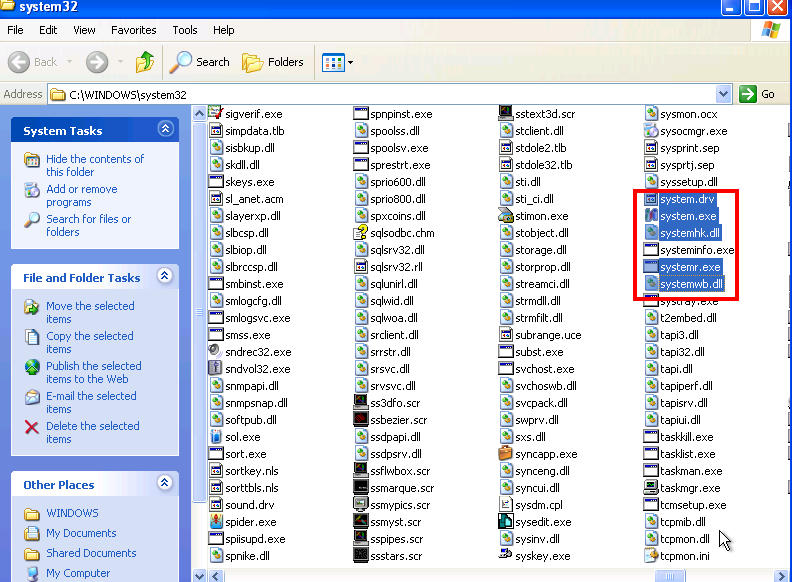Select the sqlsodbc.chm help file icon
The width and height of the screenshot is (792, 582).
[x=361, y=232]
